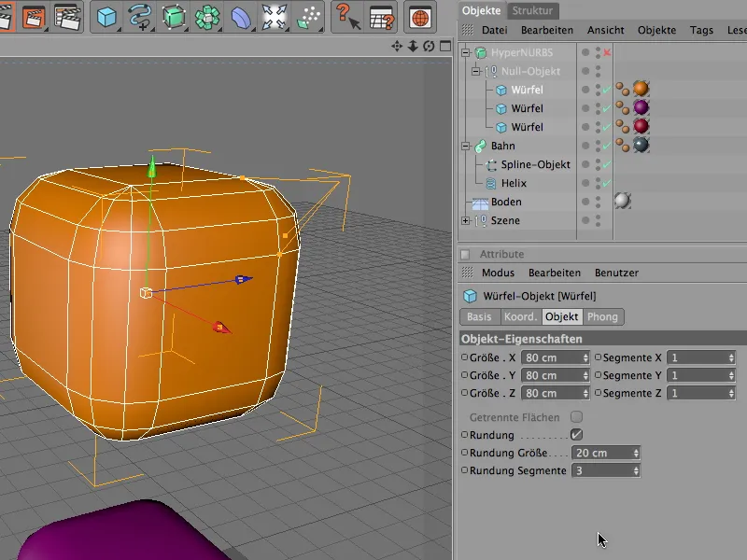Select the HyperNURBS generator toolbar icon
This screenshot has height=560, width=747.
click(x=174, y=17)
